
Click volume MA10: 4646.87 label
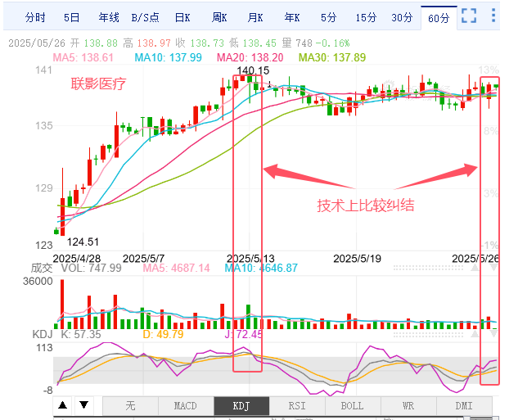(x=261, y=268)
